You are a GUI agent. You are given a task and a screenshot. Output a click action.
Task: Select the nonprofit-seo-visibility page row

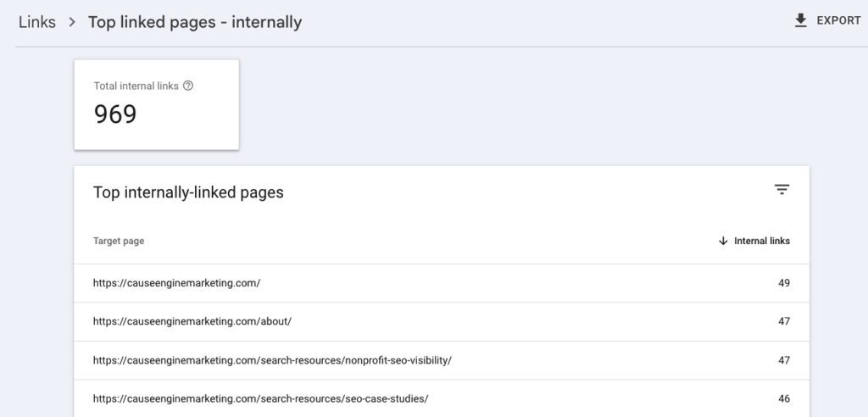272,360
